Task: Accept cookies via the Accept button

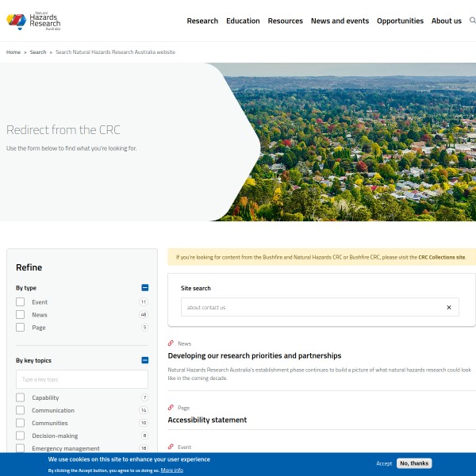Action: coord(384,463)
